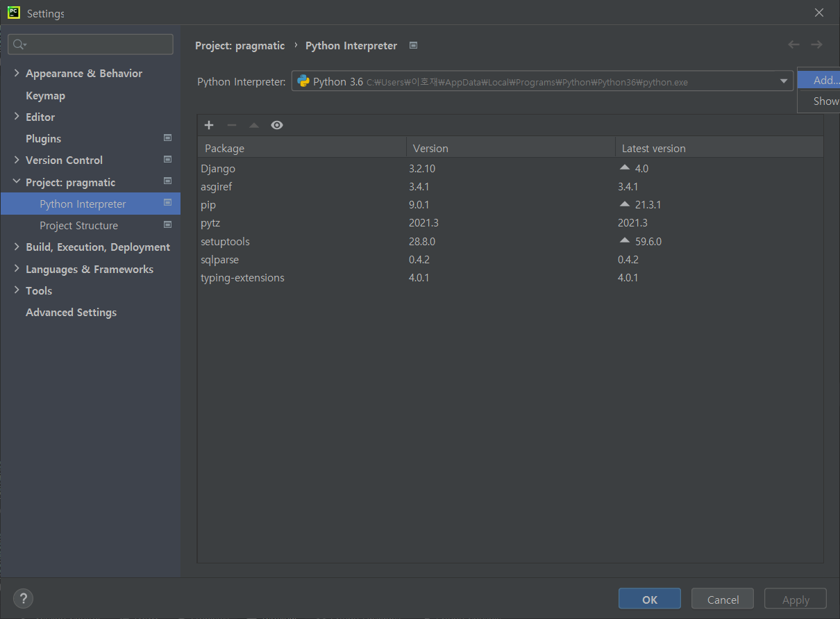840x619 pixels.
Task: Click upgrade arrow beside Django latest version
Action: [x=624, y=167]
